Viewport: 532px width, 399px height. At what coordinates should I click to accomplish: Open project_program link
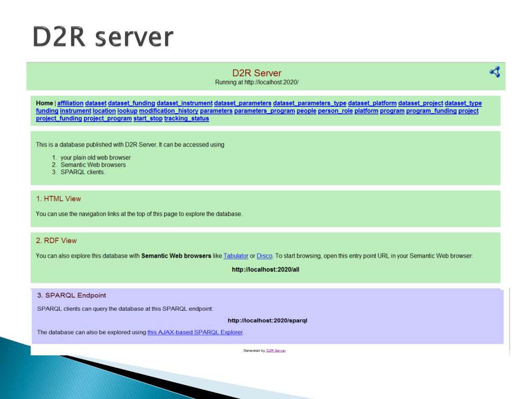click(108, 118)
